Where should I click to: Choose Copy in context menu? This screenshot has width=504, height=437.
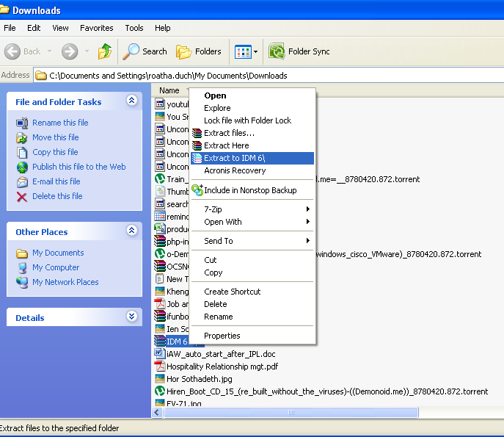(x=252, y=272)
